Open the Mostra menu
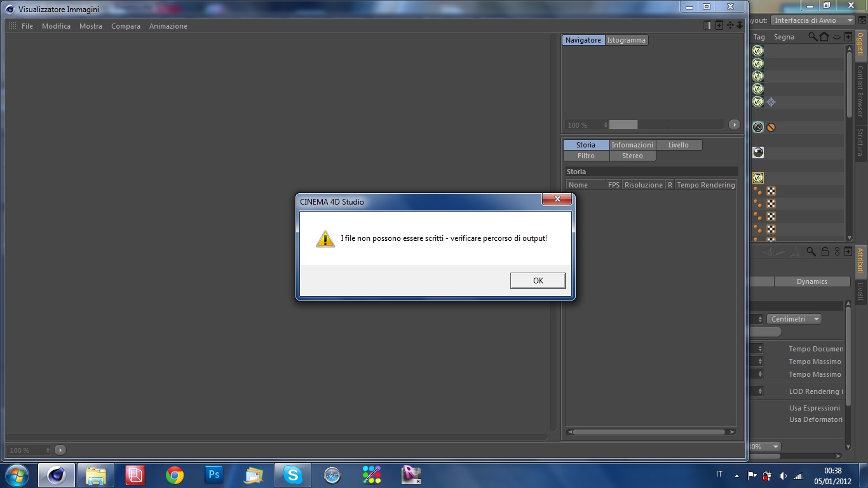This screenshot has height=488, width=868. pyautogui.click(x=91, y=26)
